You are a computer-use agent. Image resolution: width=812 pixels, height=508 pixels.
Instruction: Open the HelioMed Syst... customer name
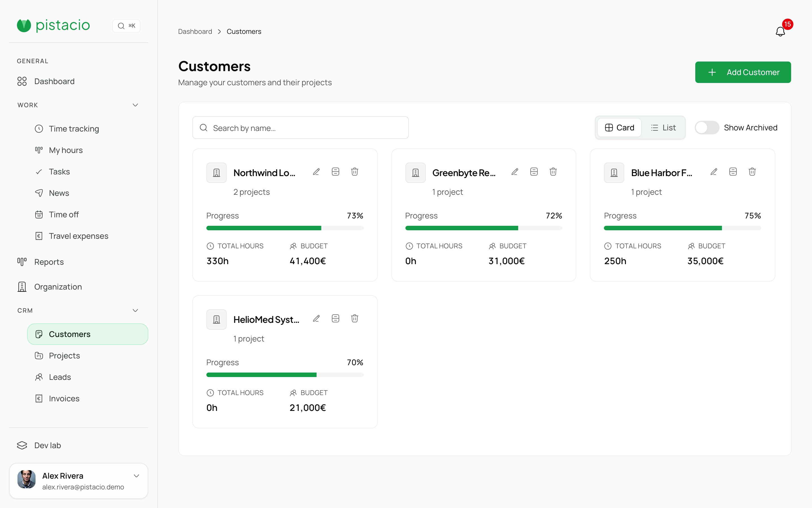266,319
